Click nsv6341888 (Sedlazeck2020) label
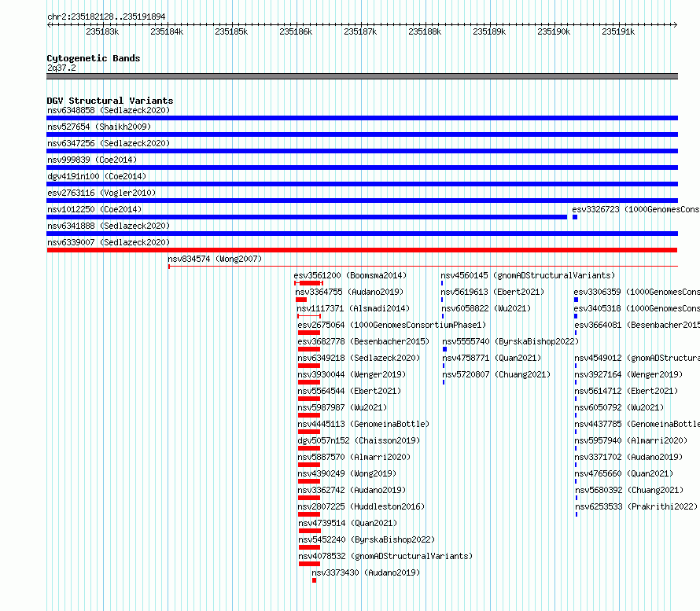 click(x=109, y=226)
